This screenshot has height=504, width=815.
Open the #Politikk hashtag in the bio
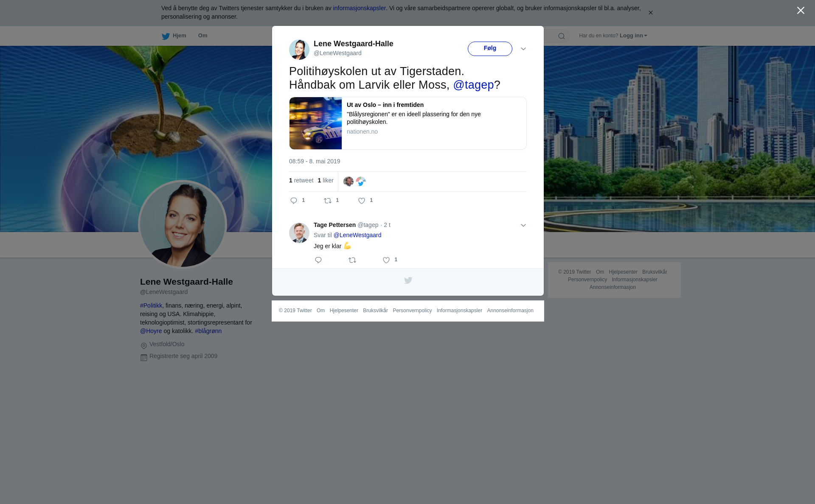coord(151,305)
